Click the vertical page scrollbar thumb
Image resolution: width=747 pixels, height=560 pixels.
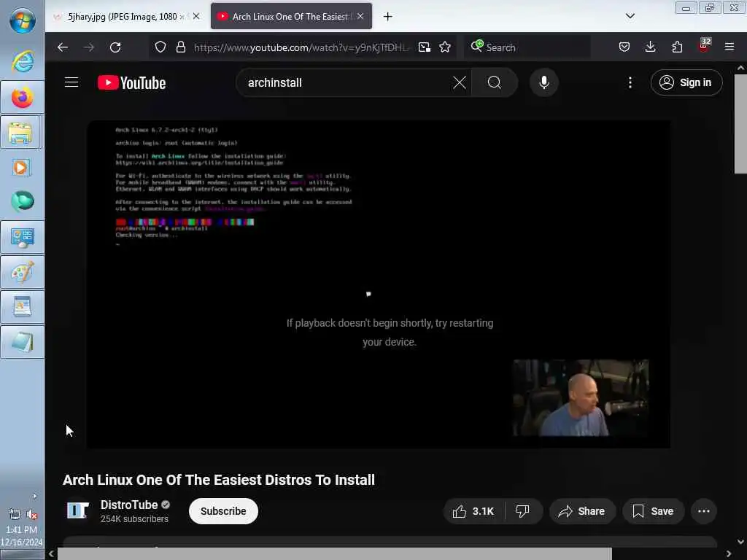click(x=740, y=124)
